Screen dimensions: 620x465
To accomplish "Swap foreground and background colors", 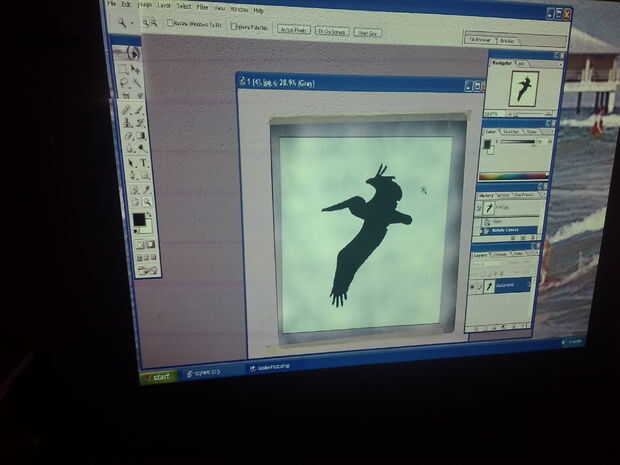I will point(150,215).
